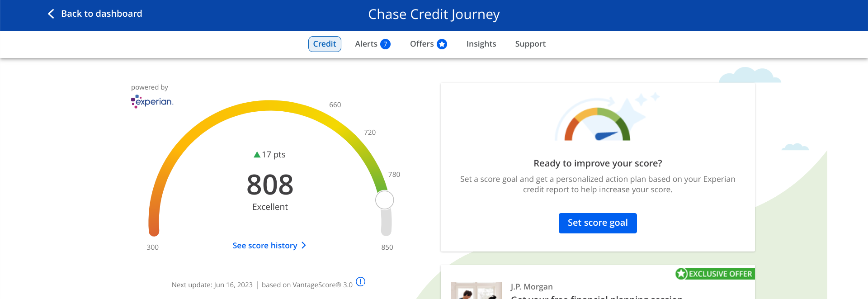Click the Excellent rating label

[x=270, y=207]
